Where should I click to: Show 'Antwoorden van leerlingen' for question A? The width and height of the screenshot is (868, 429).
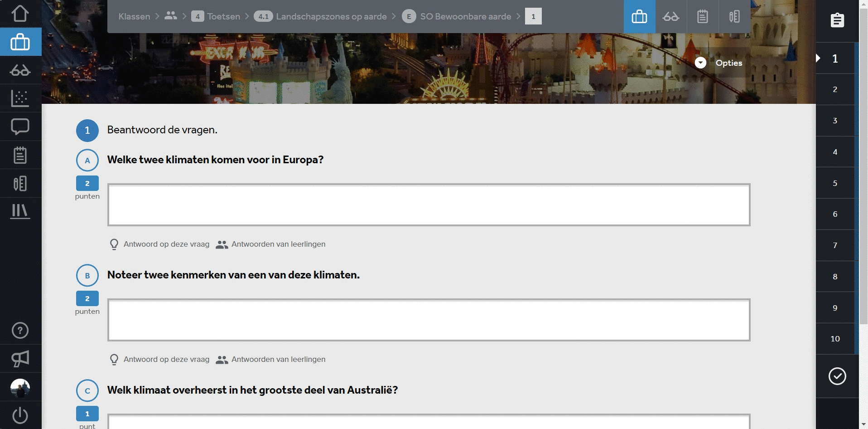point(270,244)
